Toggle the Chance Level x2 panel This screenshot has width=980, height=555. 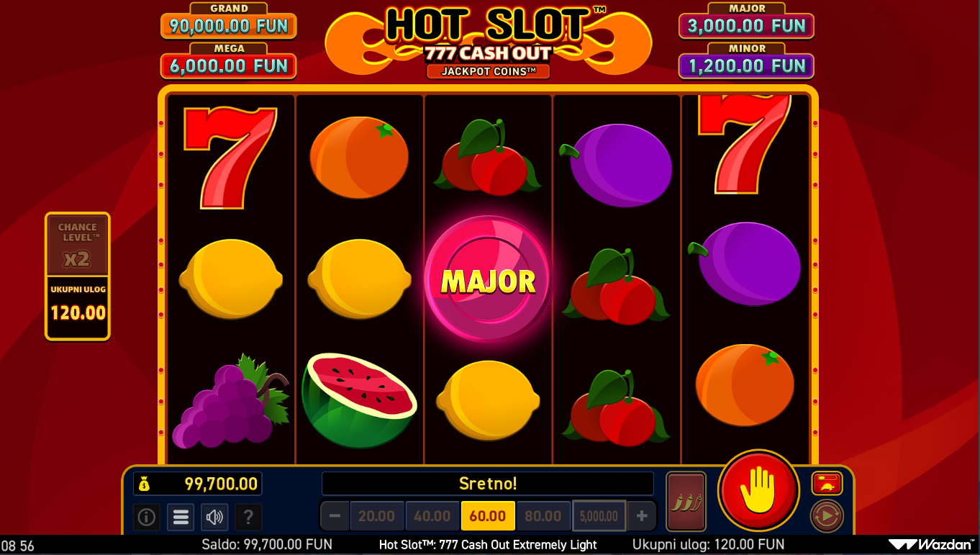click(78, 245)
